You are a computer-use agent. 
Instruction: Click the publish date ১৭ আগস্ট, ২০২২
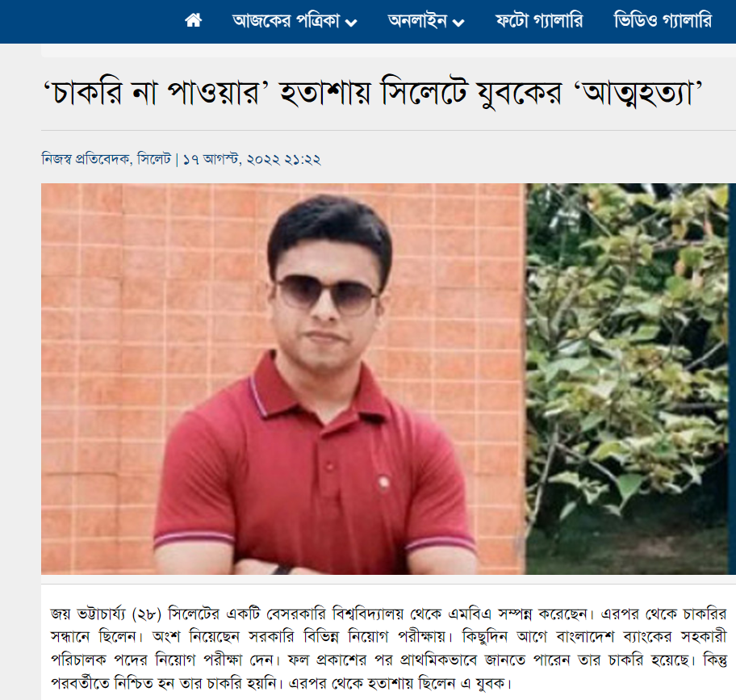212,160
